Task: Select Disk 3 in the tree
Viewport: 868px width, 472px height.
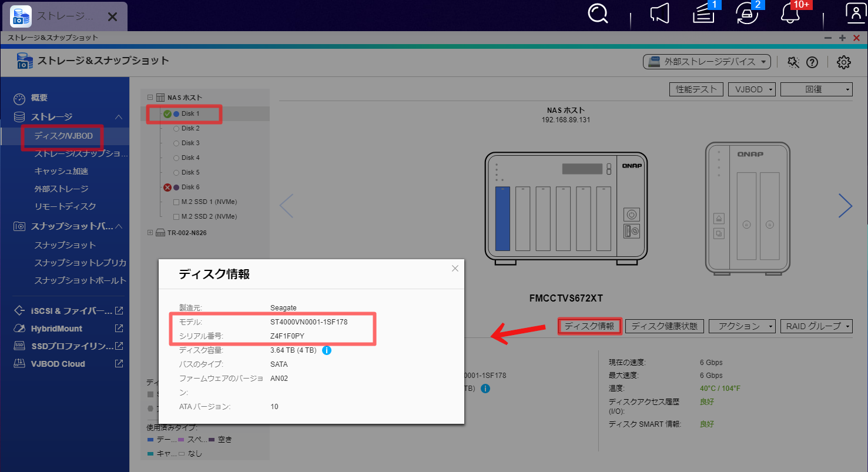Action: click(x=190, y=143)
